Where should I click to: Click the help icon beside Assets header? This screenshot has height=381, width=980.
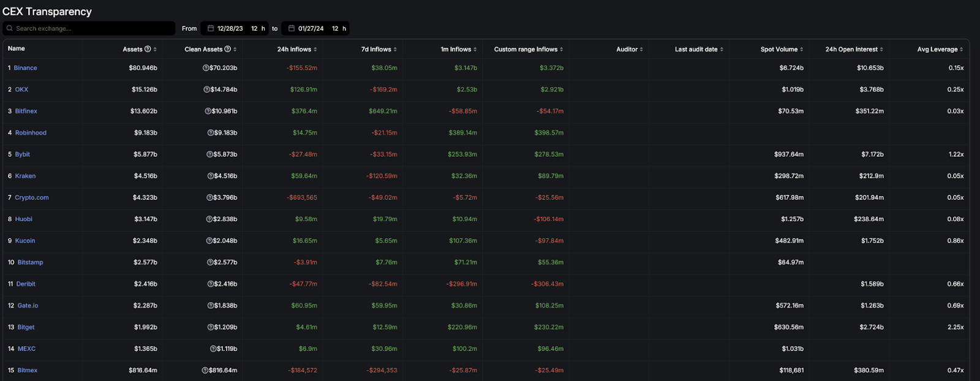148,49
